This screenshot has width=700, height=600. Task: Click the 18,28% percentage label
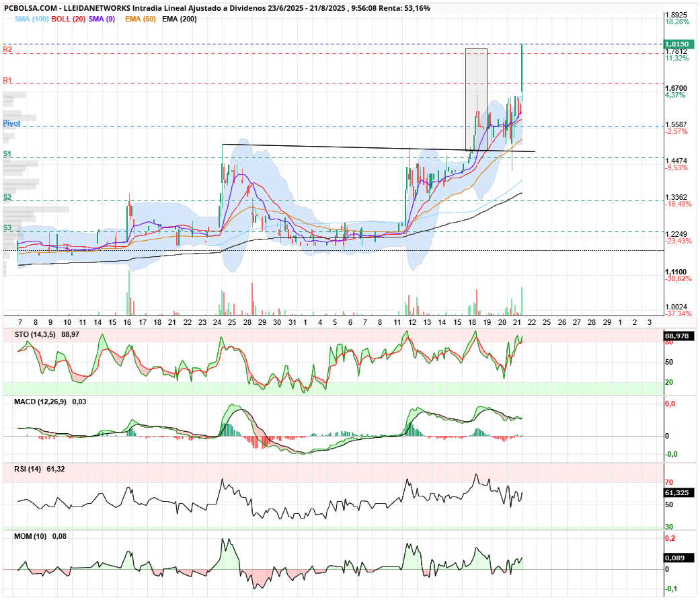[677, 22]
